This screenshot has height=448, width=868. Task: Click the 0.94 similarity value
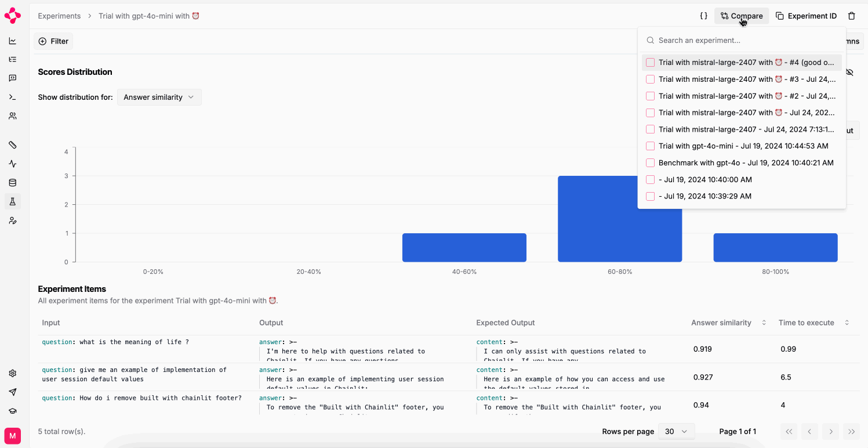tap(701, 405)
